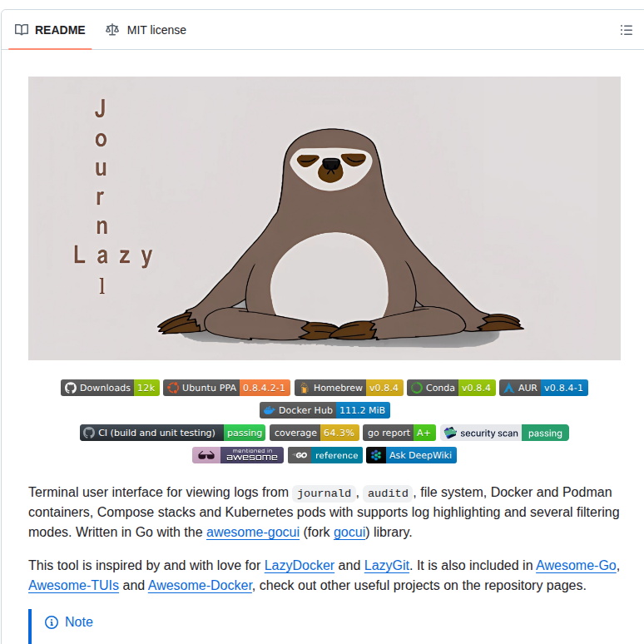644x644 pixels.
Task: Open the outline table of contents icon
Action: tap(626, 30)
